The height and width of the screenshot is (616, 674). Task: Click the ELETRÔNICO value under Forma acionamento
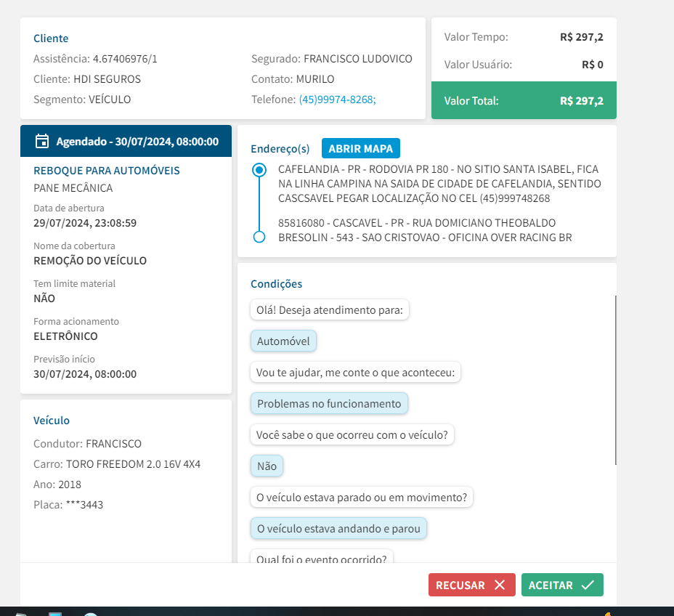(65, 336)
